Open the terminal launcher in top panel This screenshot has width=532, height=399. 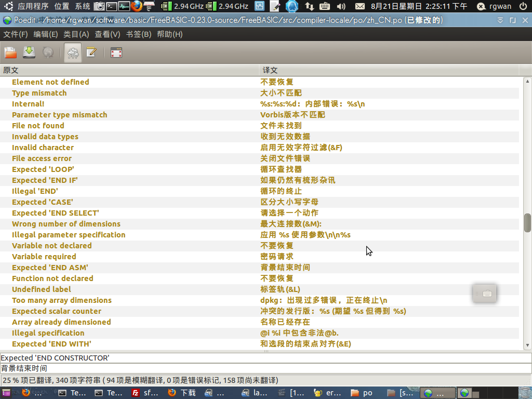pyautogui.click(x=112, y=6)
